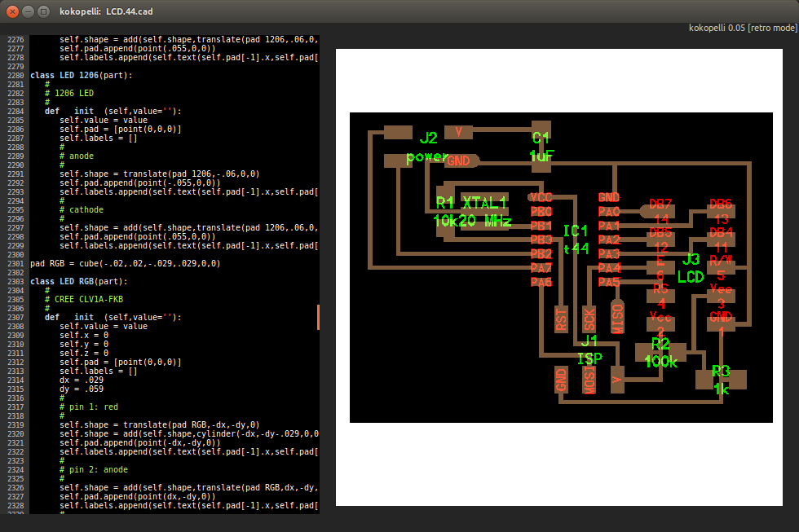
Task: Click the 'PB0' pin label
Action: click(541, 211)
